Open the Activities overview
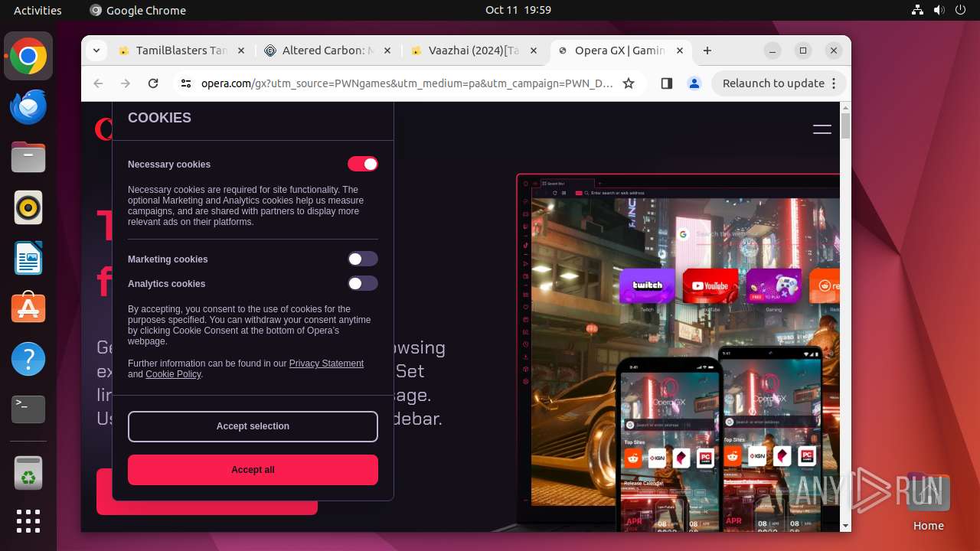This screenshot has height=551, width=980. [x=38, y=10]
